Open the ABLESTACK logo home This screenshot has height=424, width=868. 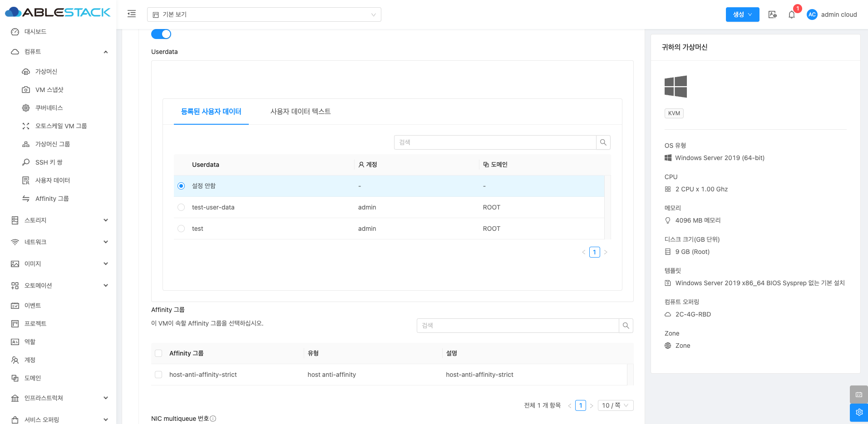click(58, 12)
